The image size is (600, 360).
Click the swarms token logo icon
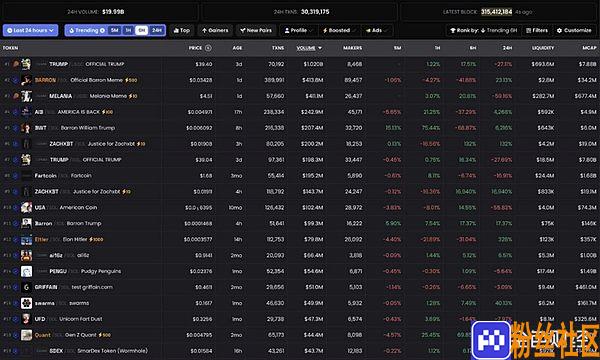tap(26, 303)
